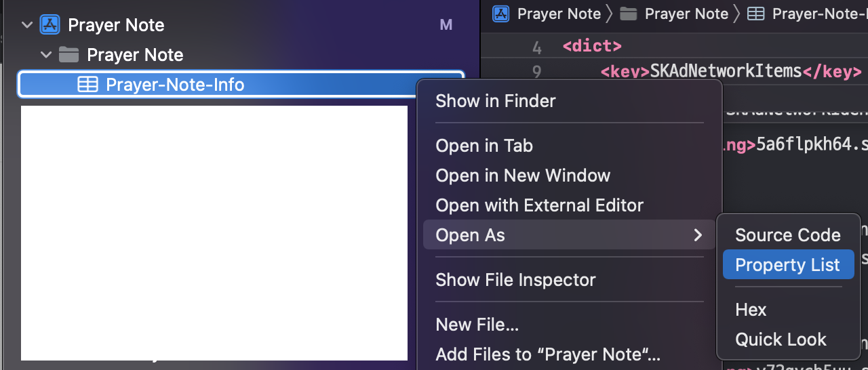Select Property List in Open As submenu
Image resolution: width=868 pixels, height=370 pixels.
(x=788, y=265)
